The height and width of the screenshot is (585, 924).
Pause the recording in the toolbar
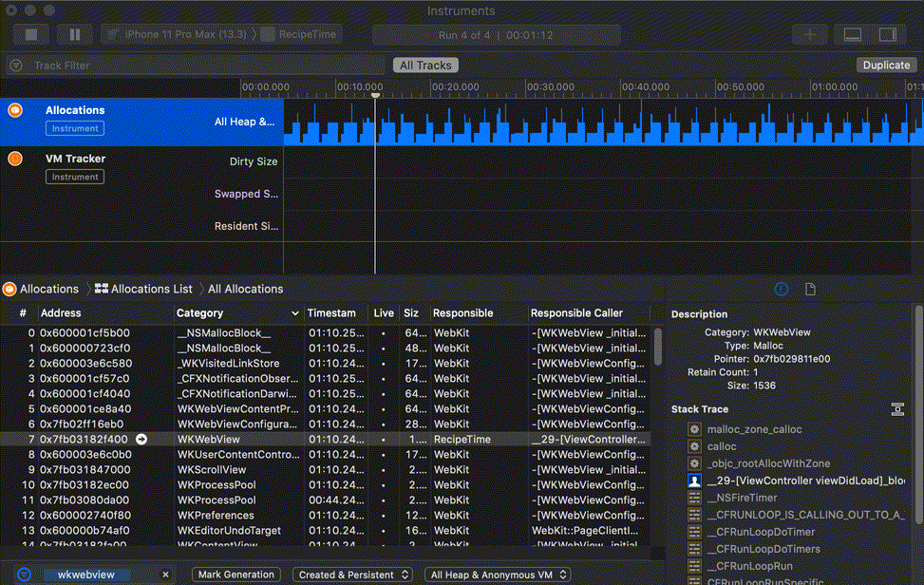pyautogui.click(x=74, y=35)
